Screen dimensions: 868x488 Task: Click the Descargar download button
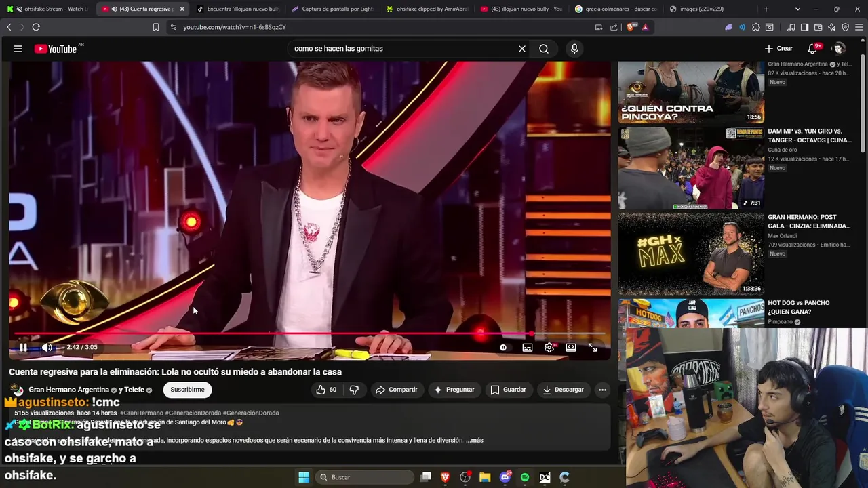563,390
